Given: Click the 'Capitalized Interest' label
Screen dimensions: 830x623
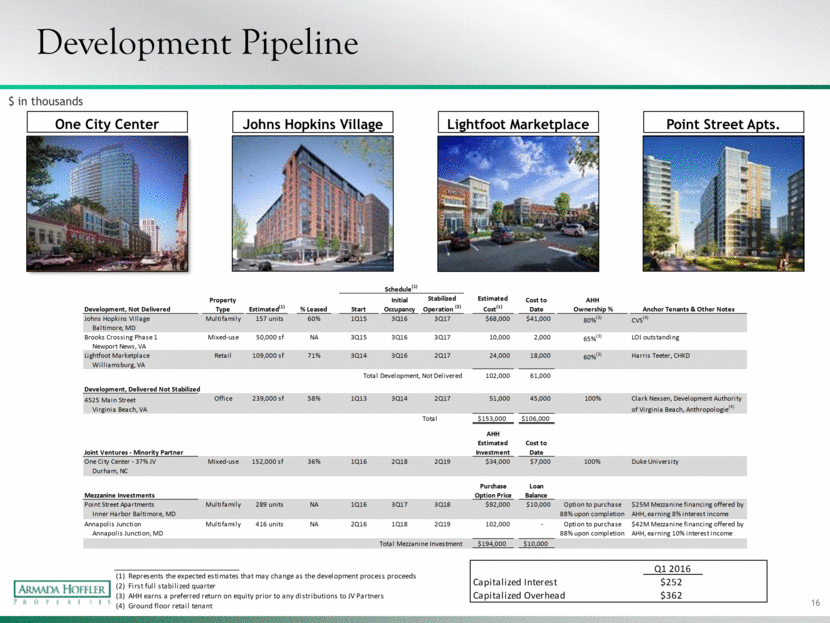Looking at the screenshot, I should [515, 582].
